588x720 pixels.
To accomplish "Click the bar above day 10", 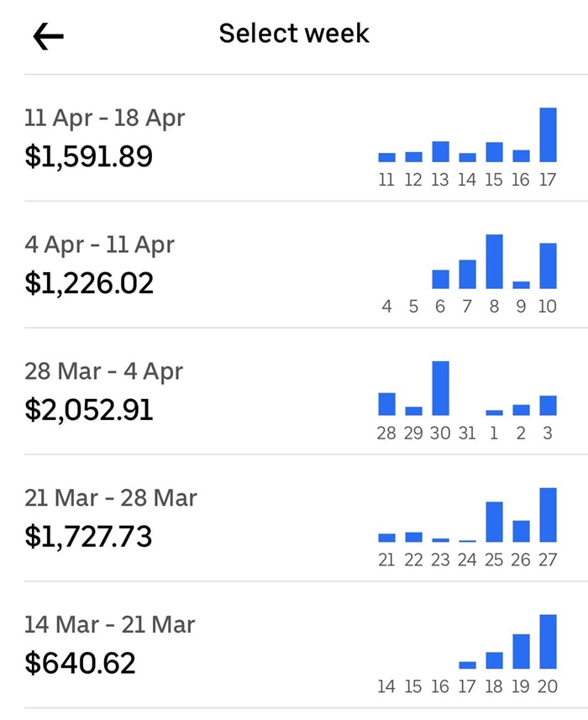I will pyautogui.click(x=548, y=265).
